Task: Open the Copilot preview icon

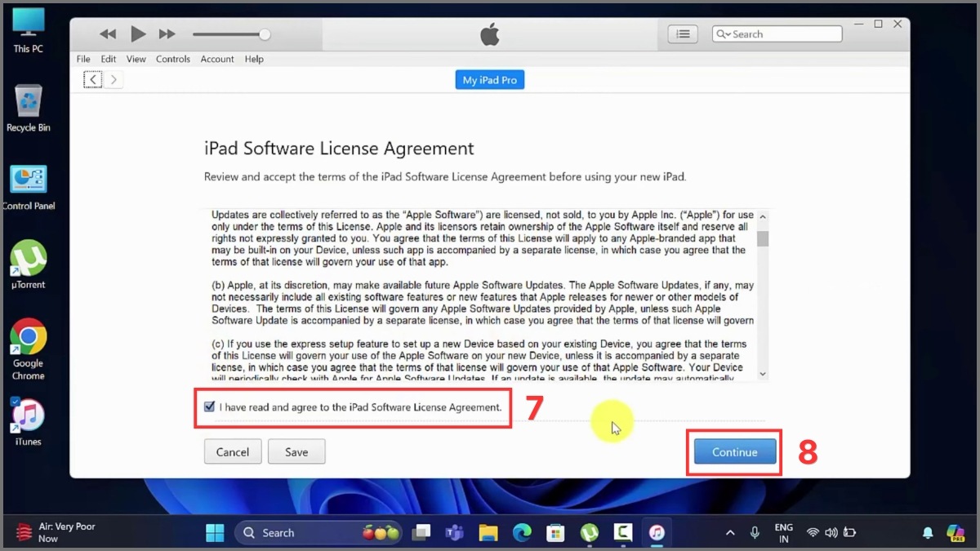Action: [955, 533]
